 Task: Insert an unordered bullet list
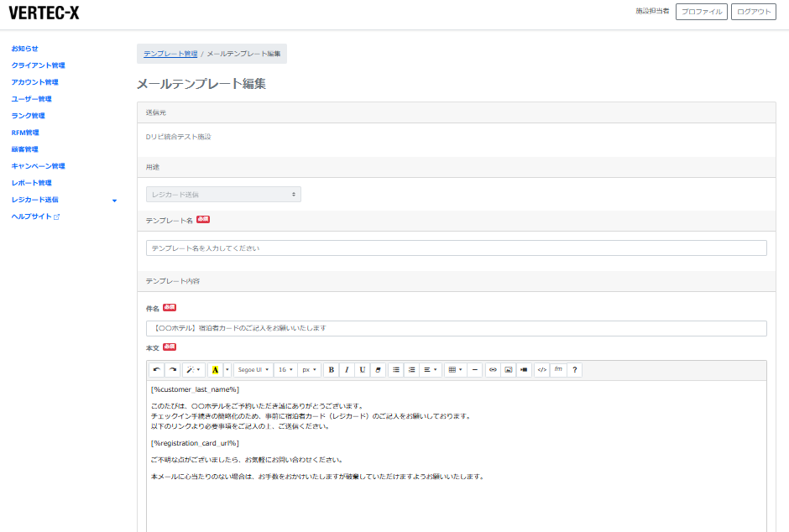point(396,369)
